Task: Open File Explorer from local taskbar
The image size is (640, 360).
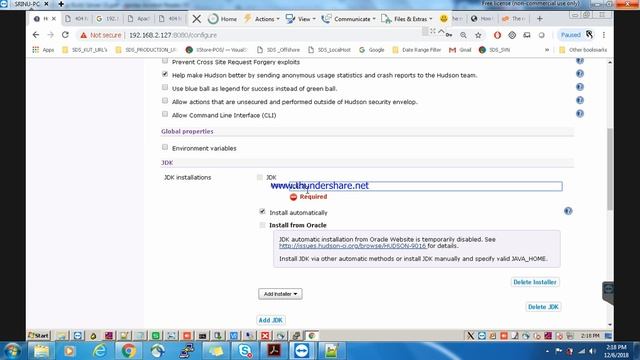Action: pos(41,351)
